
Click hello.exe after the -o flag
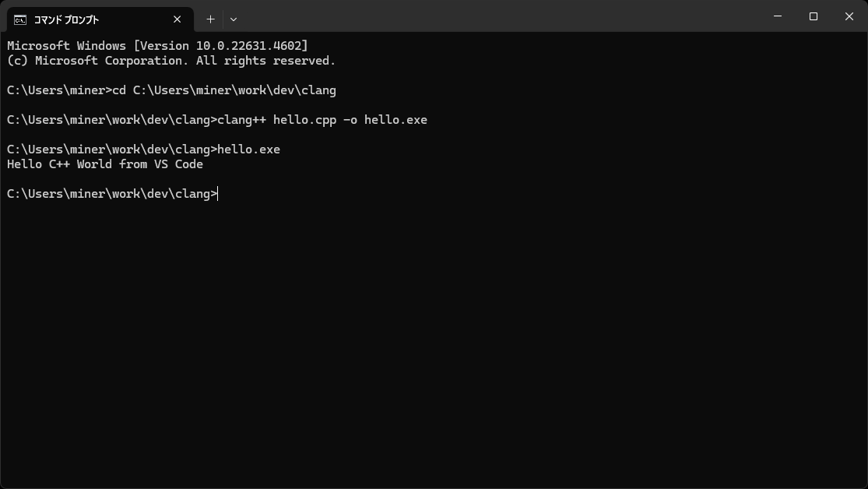(395, 120)
